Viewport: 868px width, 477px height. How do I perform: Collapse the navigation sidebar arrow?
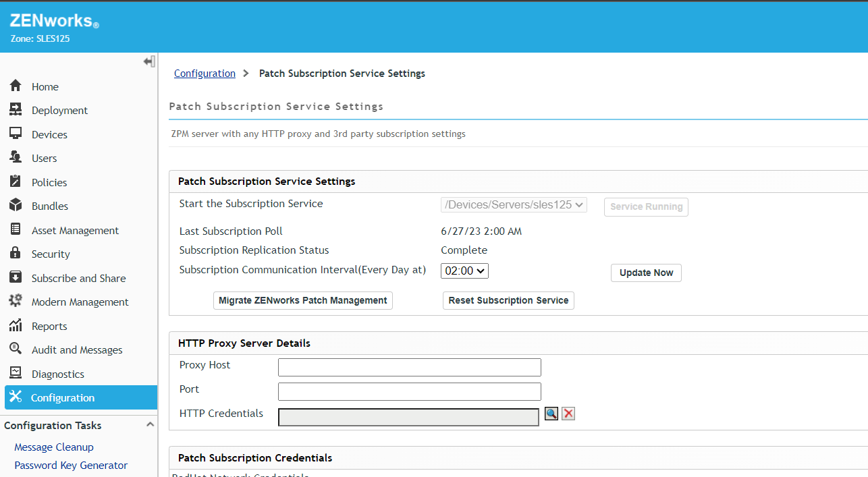(148, 61)
